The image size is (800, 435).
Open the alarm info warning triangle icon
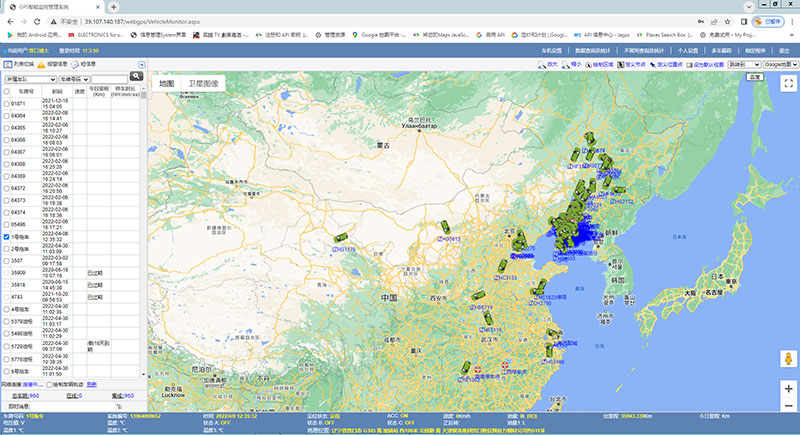[x=41, y=64]
